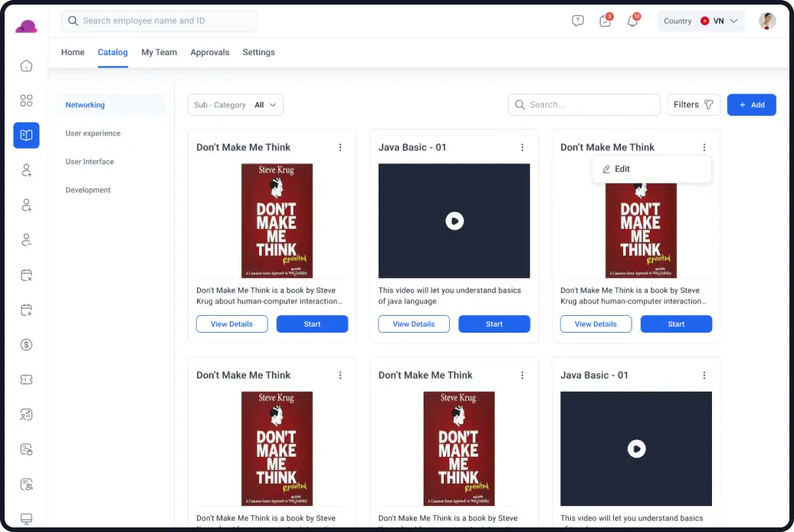Click the person-plus icon directly below the book icon
794x532 pixels.
coord(26,170)
